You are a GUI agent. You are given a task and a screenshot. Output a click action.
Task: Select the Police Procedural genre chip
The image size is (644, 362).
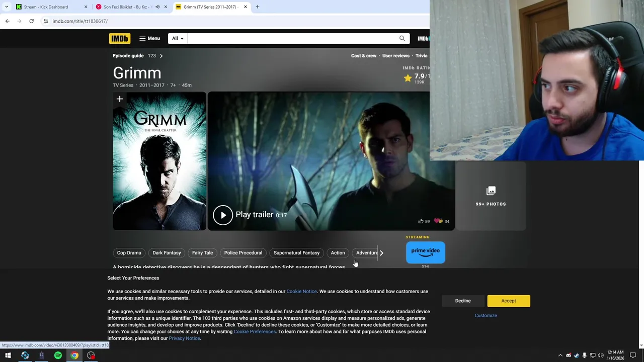[x=243, y=253]
